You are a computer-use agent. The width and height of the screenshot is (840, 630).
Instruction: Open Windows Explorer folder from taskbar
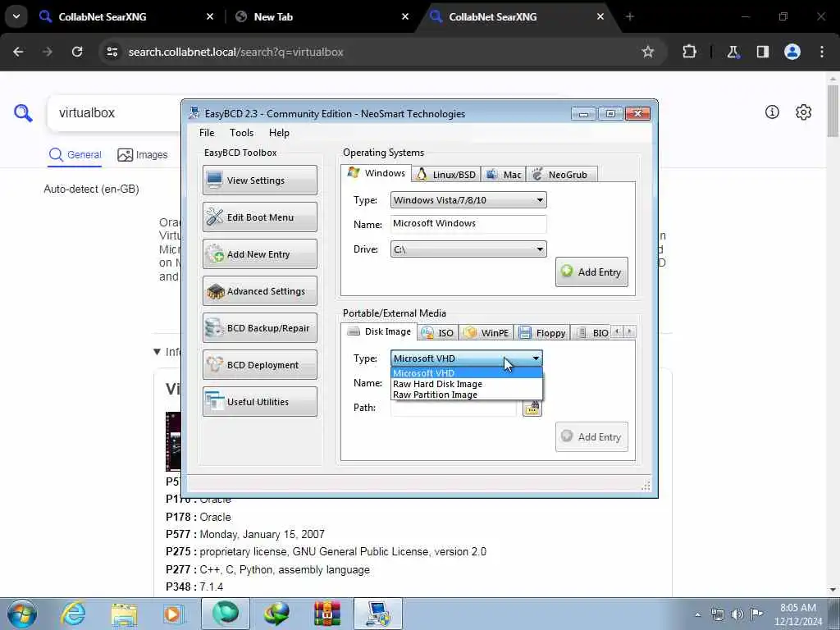(x=125, y=614)
